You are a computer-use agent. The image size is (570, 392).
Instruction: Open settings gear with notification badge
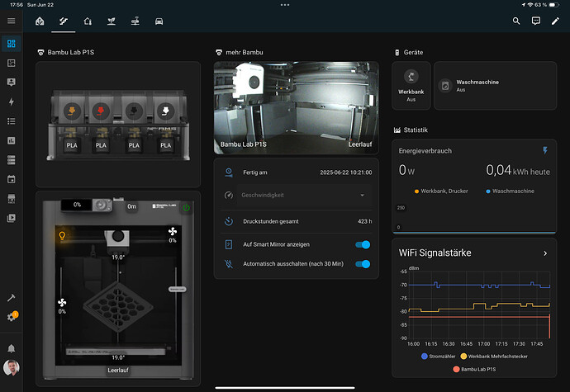click(x=12, y=317)
